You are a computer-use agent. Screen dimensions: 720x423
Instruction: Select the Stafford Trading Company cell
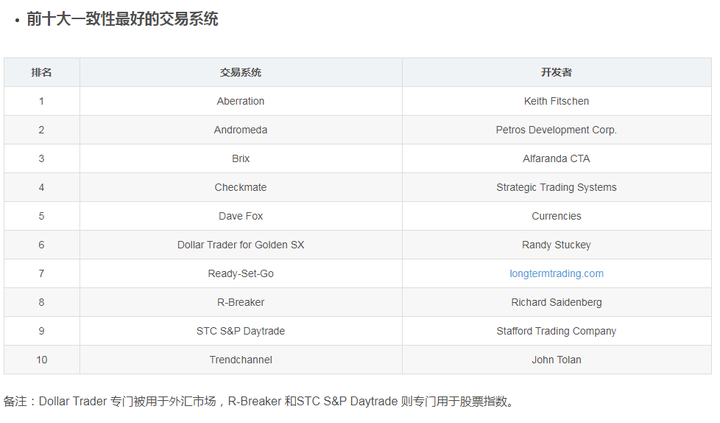557,331
